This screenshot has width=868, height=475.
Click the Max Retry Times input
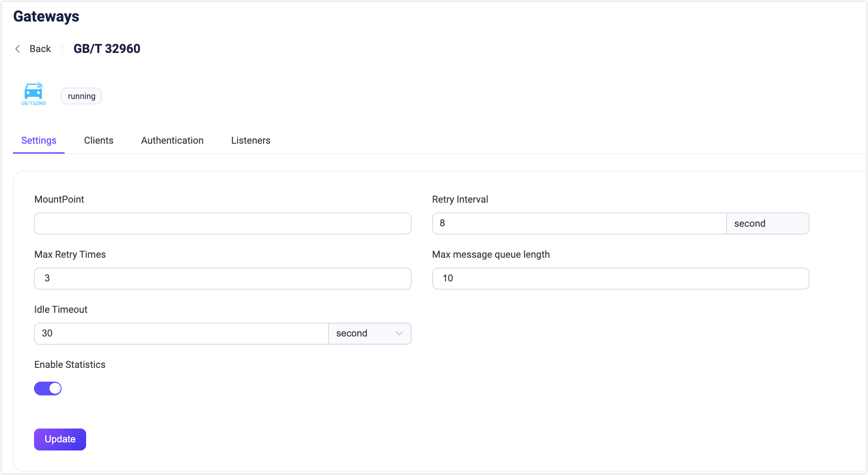222,278
